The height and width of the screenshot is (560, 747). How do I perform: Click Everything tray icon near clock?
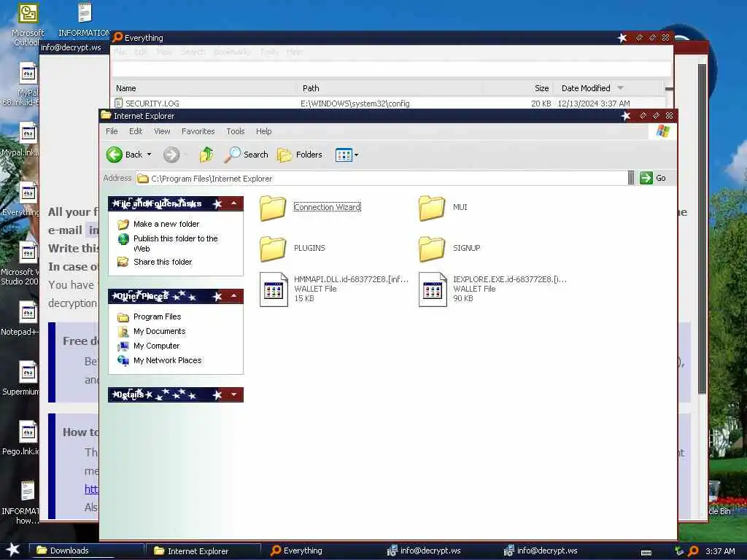pyautogui.click(x=693, y=551)
